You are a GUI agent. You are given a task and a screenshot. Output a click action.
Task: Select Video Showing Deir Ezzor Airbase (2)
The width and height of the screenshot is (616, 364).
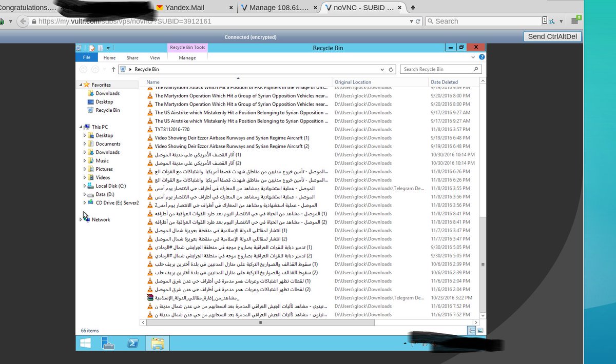click(312, 146)
